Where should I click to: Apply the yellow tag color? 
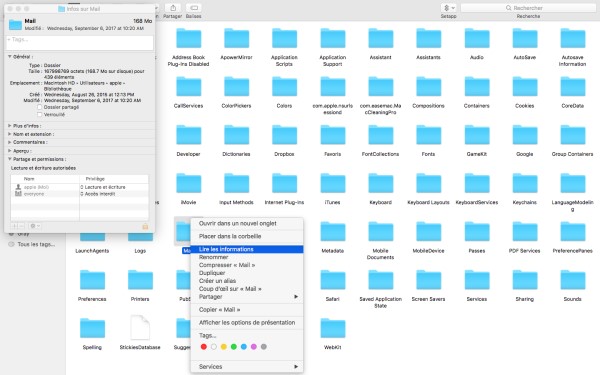pos(223,347)
